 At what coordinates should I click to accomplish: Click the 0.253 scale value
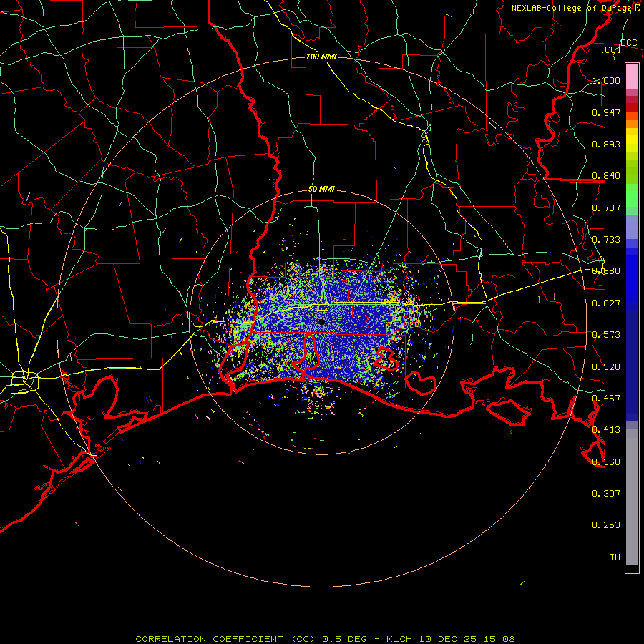click(x=606, y=525)
